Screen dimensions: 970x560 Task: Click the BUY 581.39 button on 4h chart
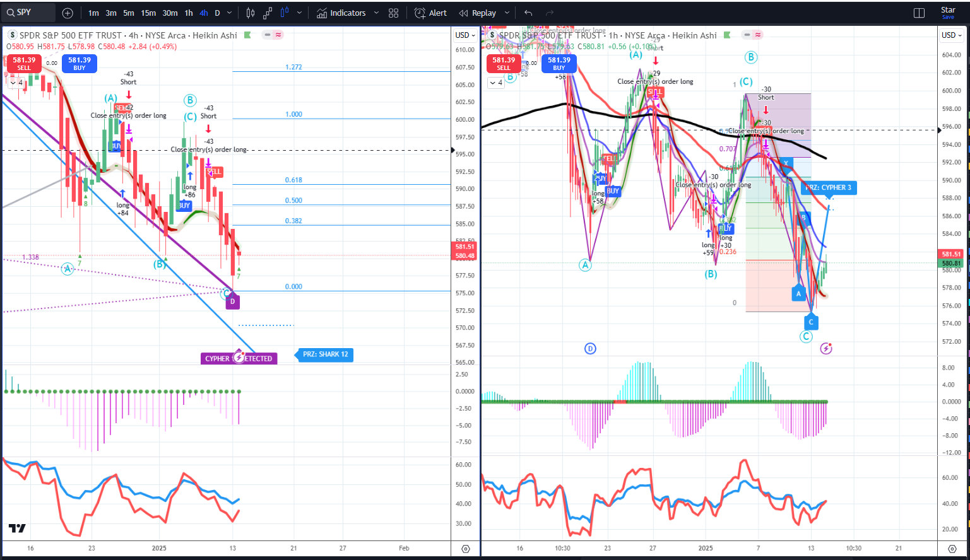click(80, 64)
